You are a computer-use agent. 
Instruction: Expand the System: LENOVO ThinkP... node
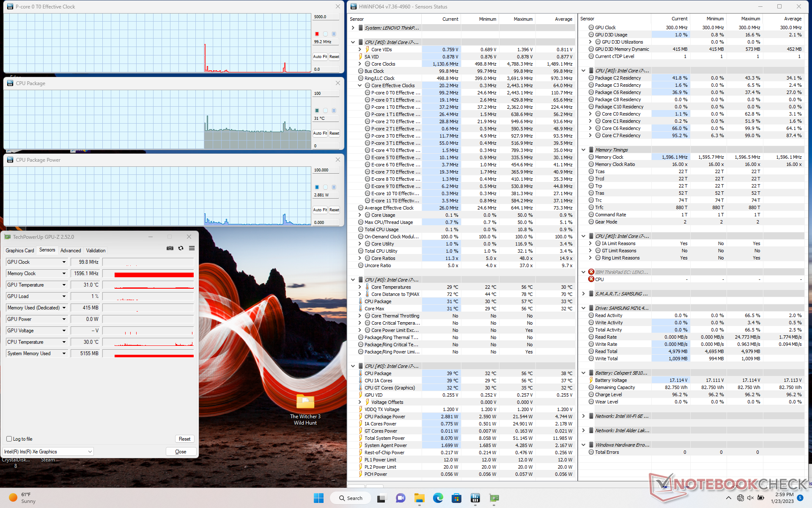[353, 28]
